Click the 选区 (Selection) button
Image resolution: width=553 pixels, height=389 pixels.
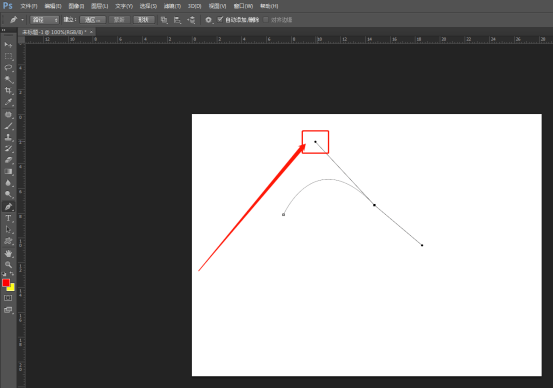pos(92,20)
